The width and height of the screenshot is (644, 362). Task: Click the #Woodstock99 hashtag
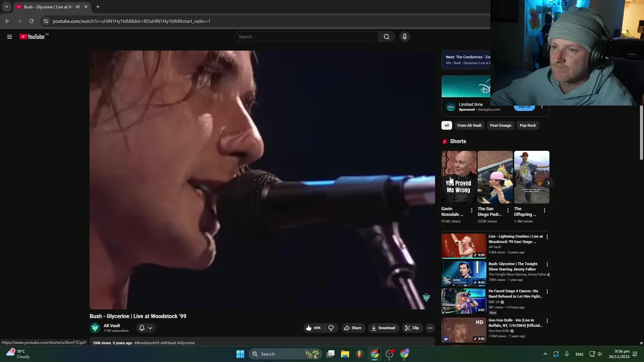[x=146, y=343]
